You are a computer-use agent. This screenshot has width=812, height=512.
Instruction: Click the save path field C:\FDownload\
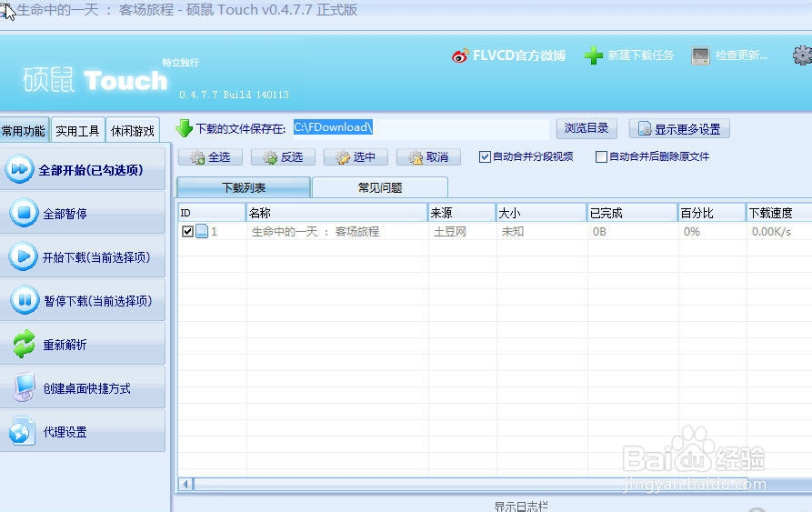420,128
